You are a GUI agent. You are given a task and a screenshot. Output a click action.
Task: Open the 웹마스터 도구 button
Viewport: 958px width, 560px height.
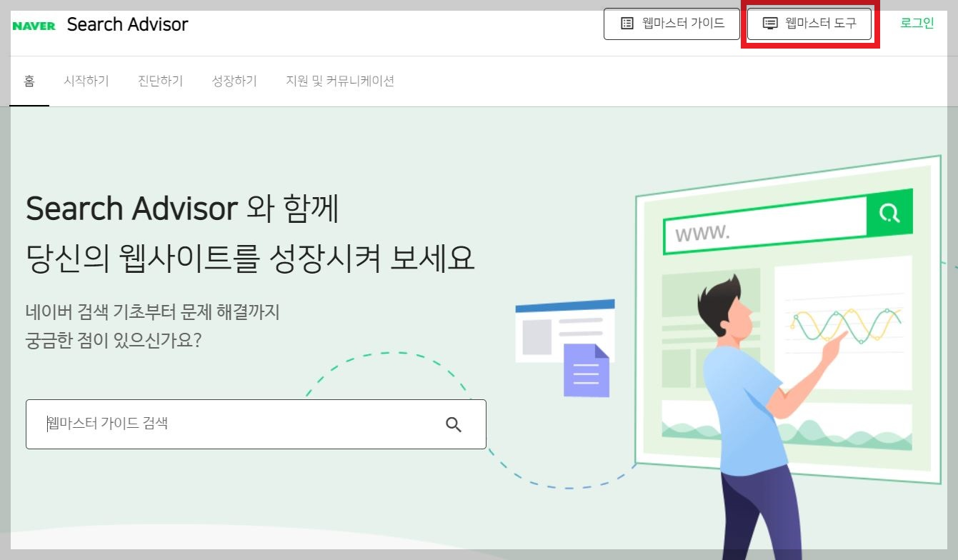[809, 24]
